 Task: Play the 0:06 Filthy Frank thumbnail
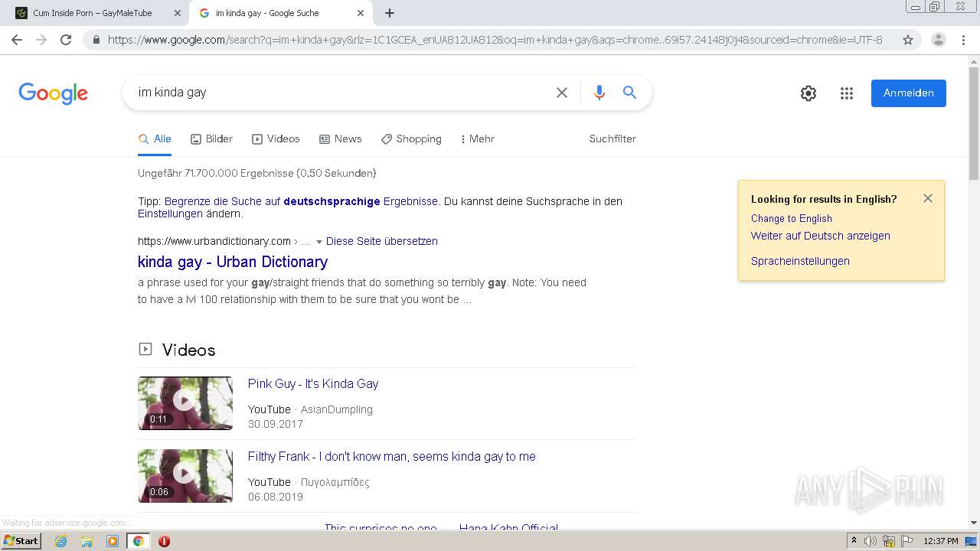pyautogui.click(x=185, y=475)
